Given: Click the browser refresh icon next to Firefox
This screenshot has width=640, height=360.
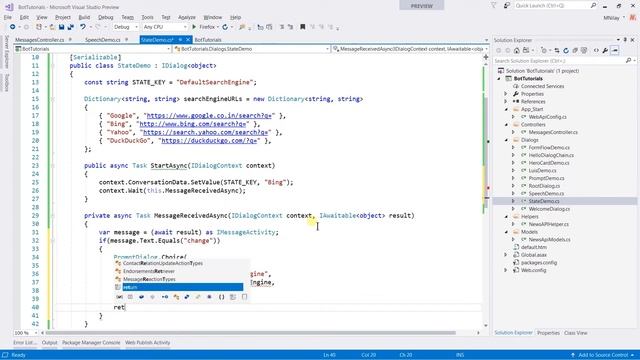Looking at the screenshot, I should click(x=225, y=27).
